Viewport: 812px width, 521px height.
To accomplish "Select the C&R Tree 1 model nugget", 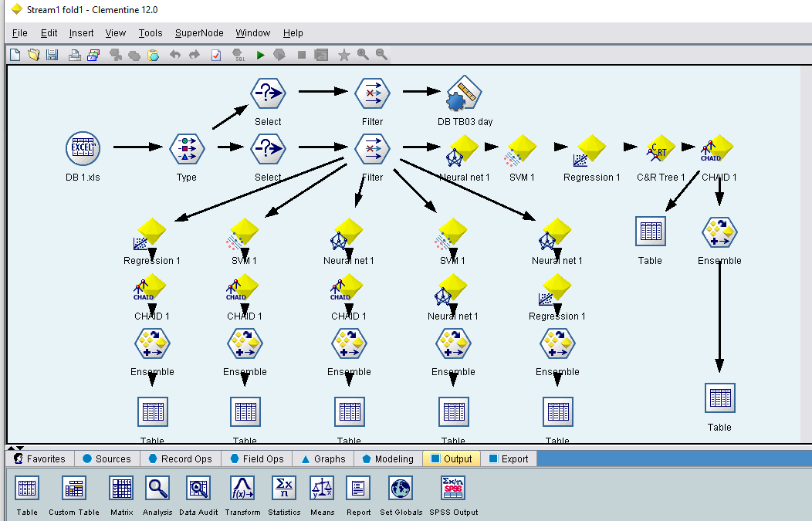I will click(660, 148).
